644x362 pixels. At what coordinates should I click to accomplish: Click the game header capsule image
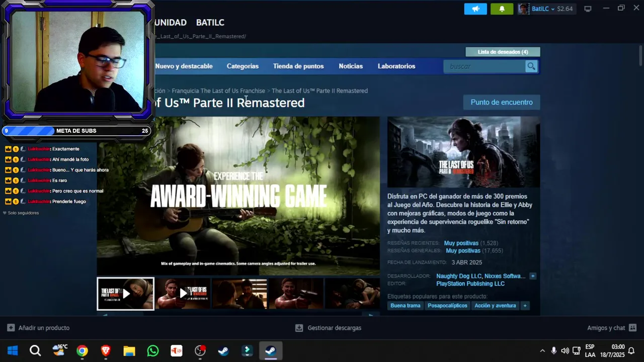(x=463, y=152)
